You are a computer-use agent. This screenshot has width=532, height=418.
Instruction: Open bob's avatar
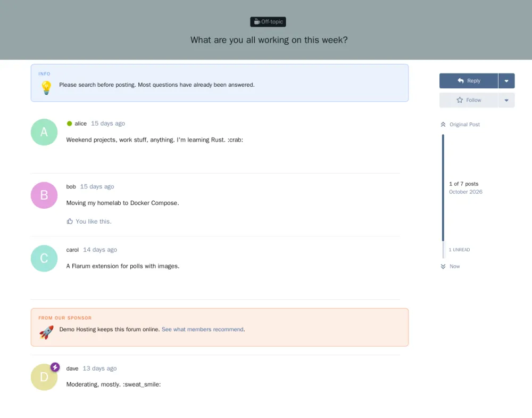coord(44,195)
